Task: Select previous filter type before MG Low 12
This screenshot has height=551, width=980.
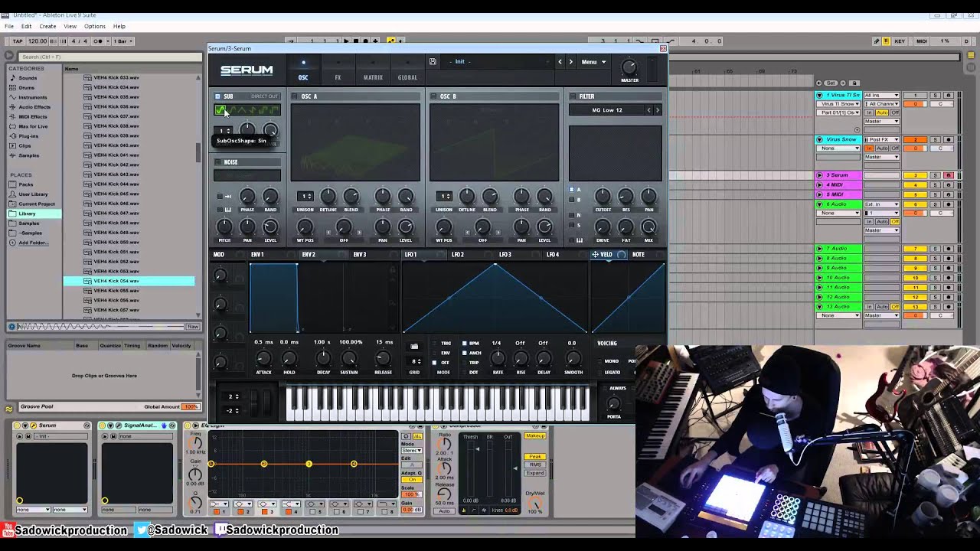Action: 648,110
